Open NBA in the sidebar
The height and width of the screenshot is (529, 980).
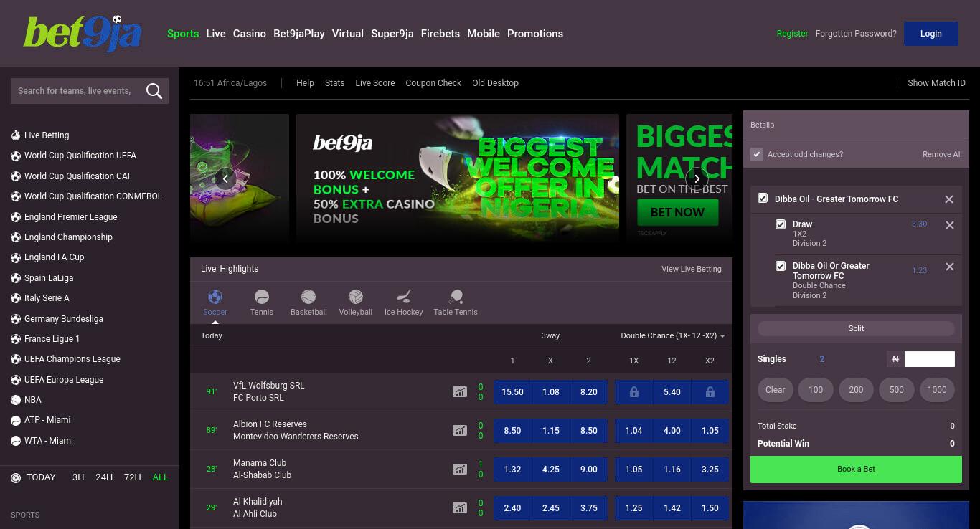click(33, 400)
